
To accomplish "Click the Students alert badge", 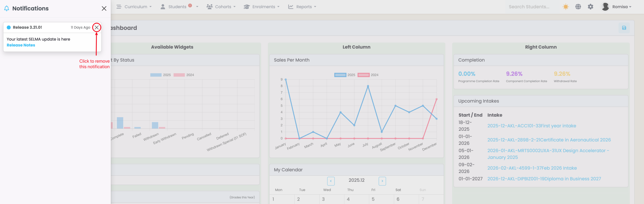I will point(190,6).
